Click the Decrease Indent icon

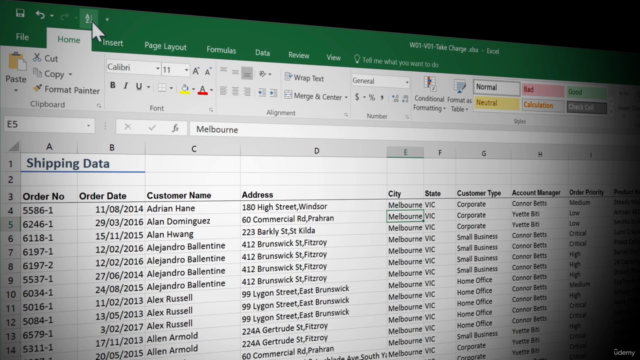[262, 93]
